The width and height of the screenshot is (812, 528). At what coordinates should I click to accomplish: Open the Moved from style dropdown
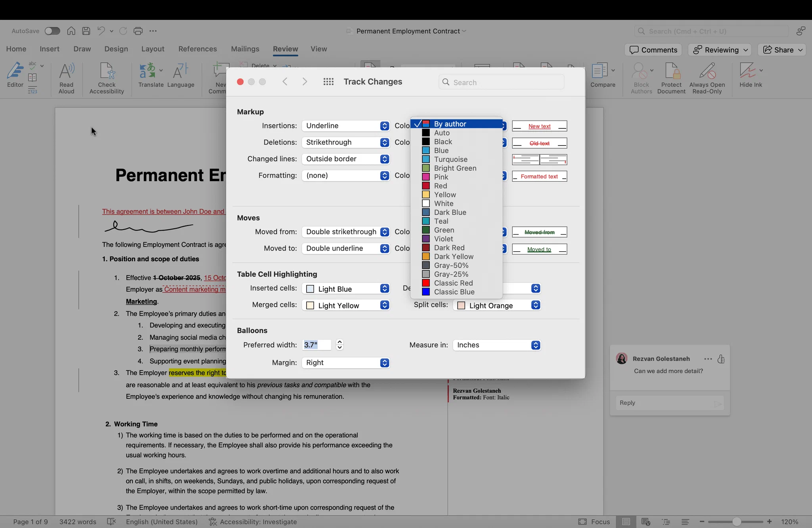tap(346, 232)
